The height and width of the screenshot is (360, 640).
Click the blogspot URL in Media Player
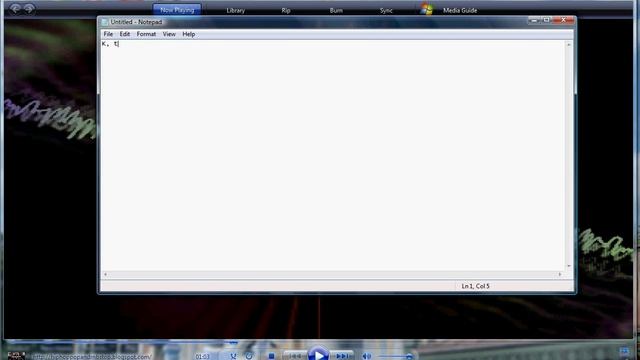[91, 356]
